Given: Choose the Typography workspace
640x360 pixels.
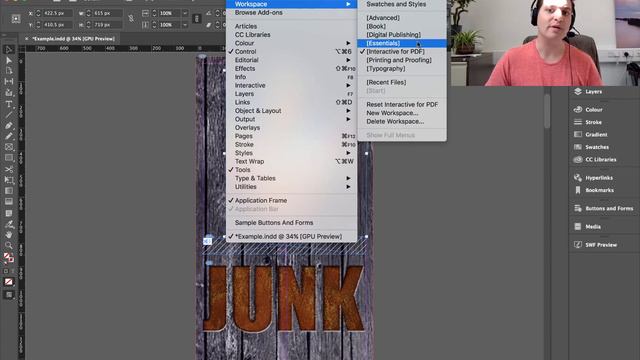Looking at the screenshot, I should click(402, 69).
